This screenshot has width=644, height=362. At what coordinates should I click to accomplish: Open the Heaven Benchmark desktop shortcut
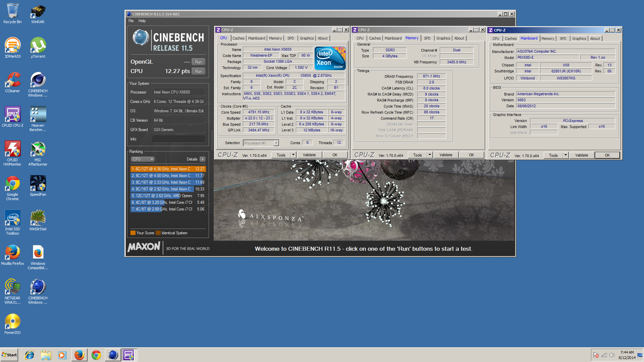38,119
